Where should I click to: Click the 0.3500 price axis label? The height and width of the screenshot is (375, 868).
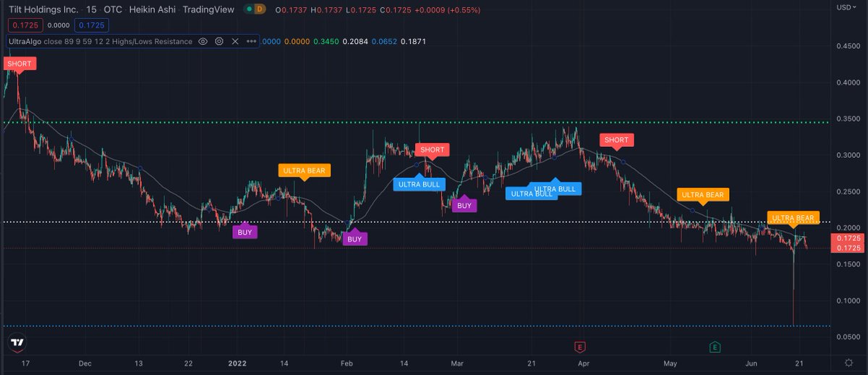848,119
